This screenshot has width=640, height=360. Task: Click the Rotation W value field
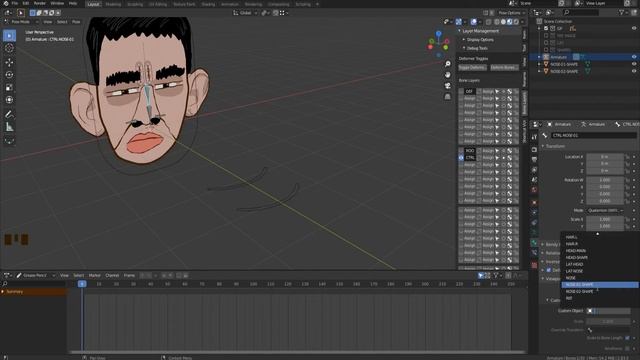point(605,180)
